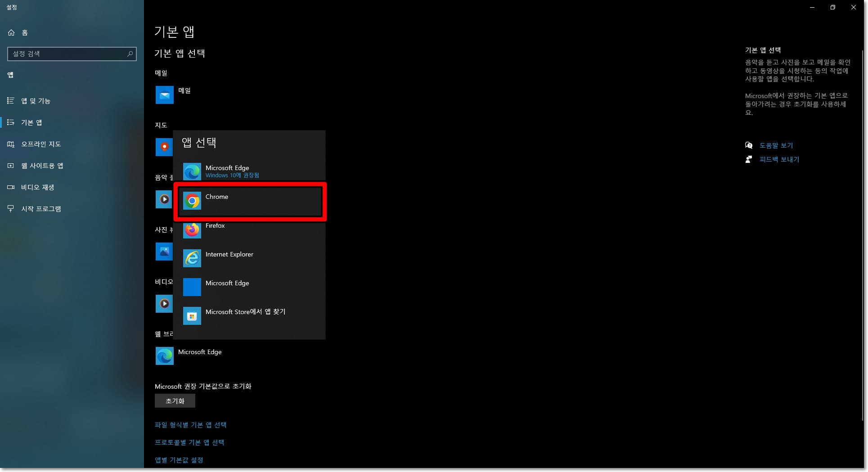The height and width of the screenshot is (472, 868).
Task: Go to '오프라인 지도' settings page
Action: 72,144
